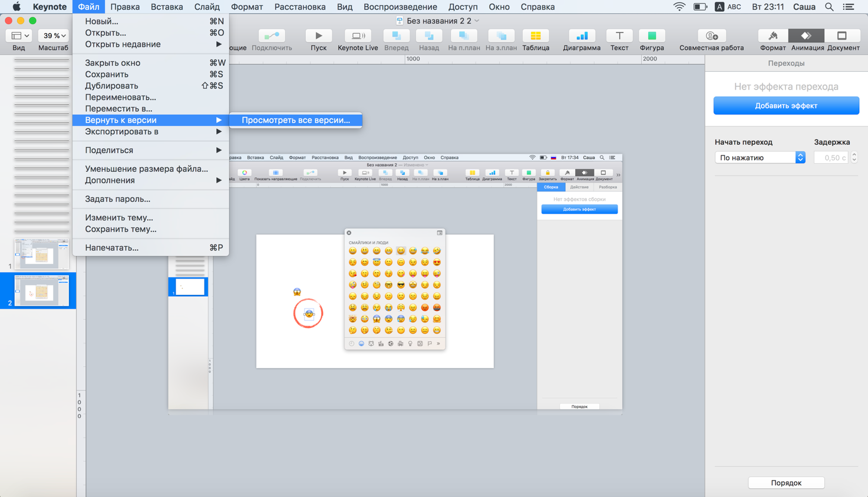Choose Дублировать menu item
Viewport: 868px width, 497px height.
point(151,86)
